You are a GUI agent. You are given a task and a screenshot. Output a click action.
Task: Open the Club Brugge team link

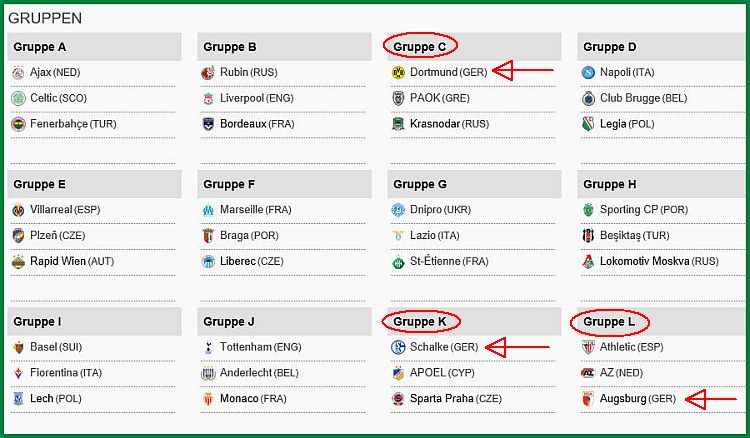[643, 98]
